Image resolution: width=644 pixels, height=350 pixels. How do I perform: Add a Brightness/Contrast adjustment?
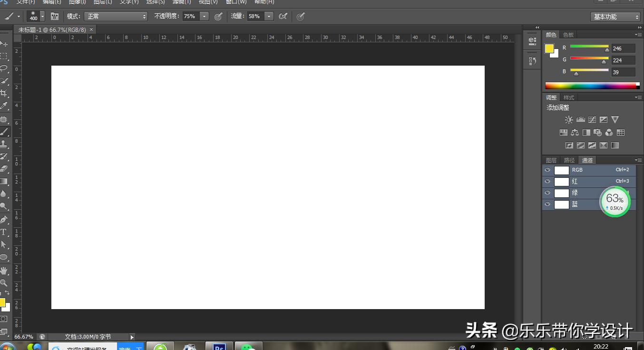(x=569, y=119)
